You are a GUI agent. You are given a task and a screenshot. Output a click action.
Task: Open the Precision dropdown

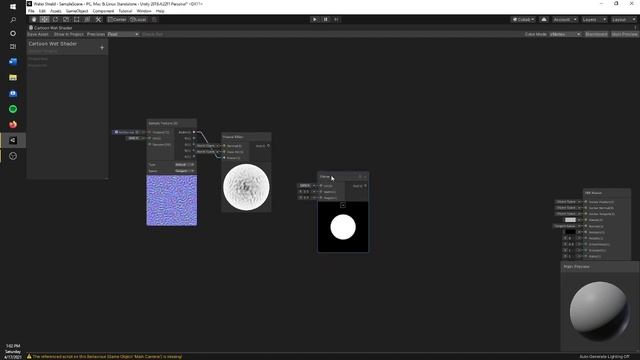click(x=123, y=34)
